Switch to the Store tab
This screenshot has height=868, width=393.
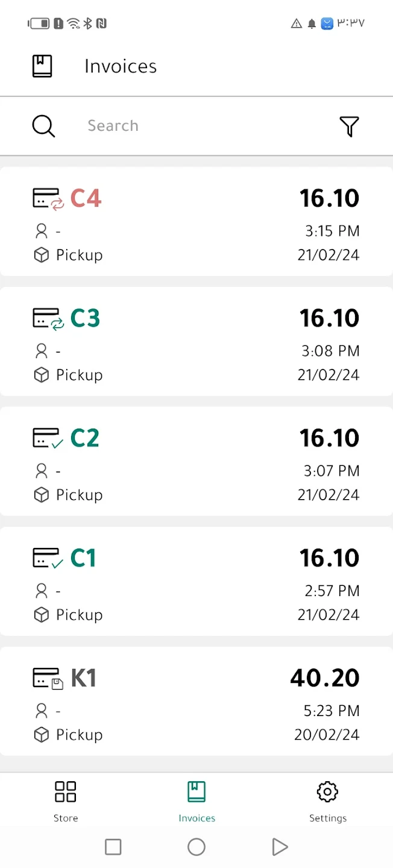pyautogui.click(x=65, y=800)
